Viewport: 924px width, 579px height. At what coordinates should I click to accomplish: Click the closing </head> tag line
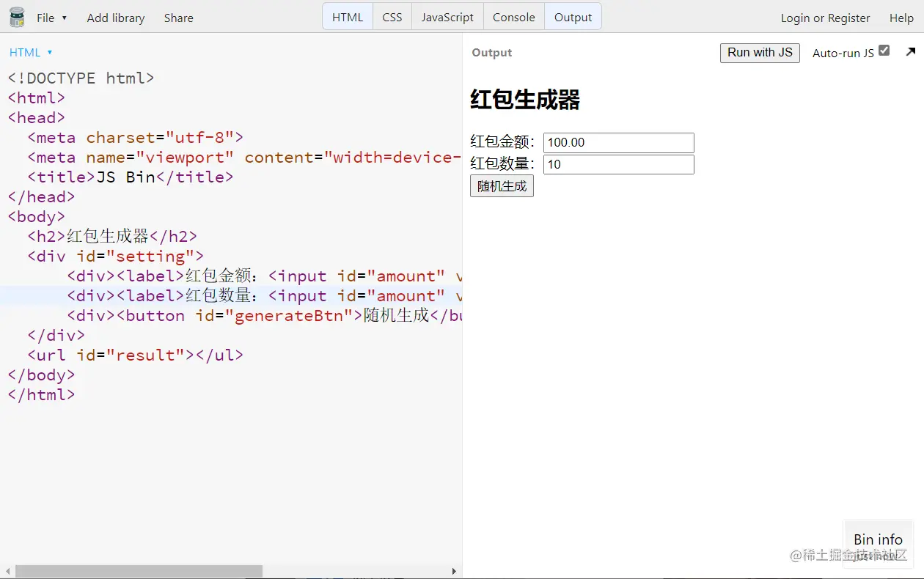pyautogui.click(x=41, y=197)
